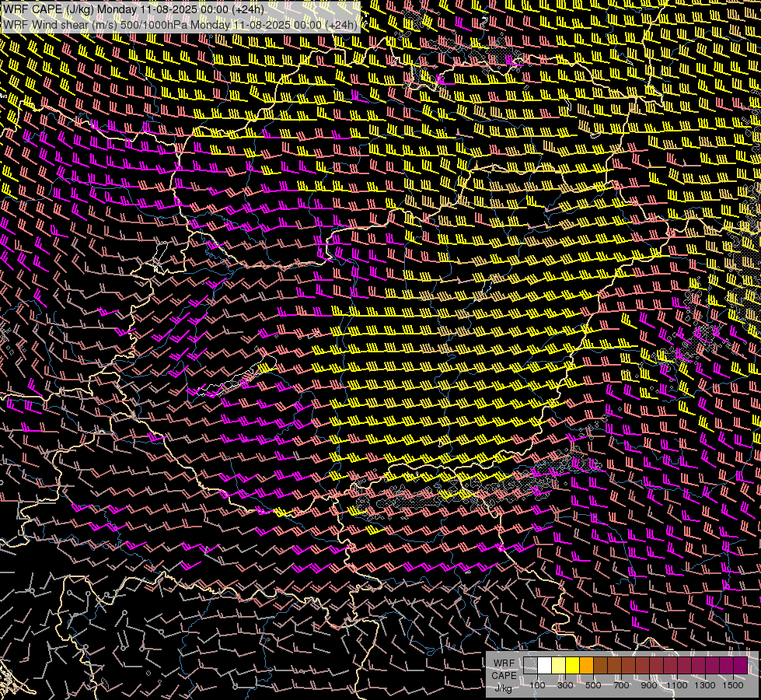Click the 100 legend value label
The image size is (761, 700).
click(x=537, y=685)
